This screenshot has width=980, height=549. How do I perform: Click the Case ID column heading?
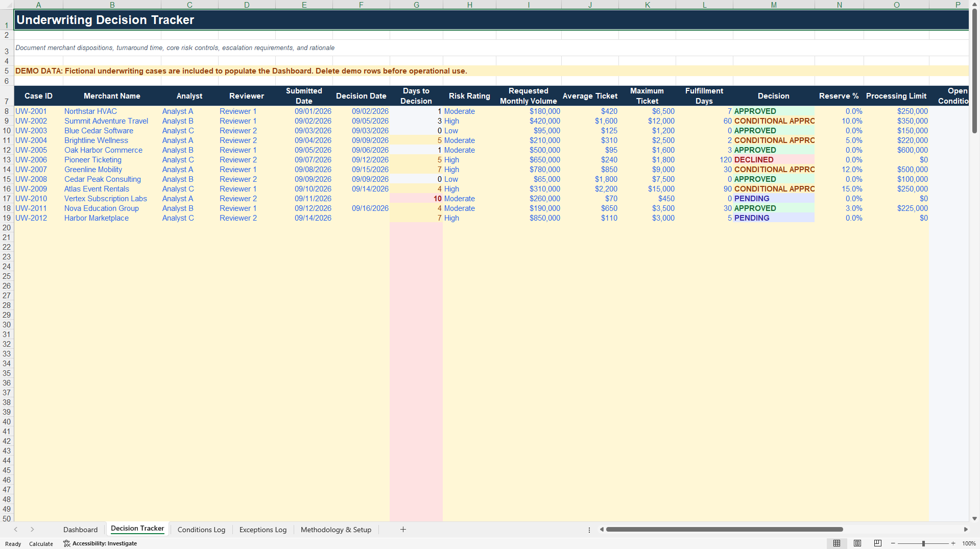(38, 96)
